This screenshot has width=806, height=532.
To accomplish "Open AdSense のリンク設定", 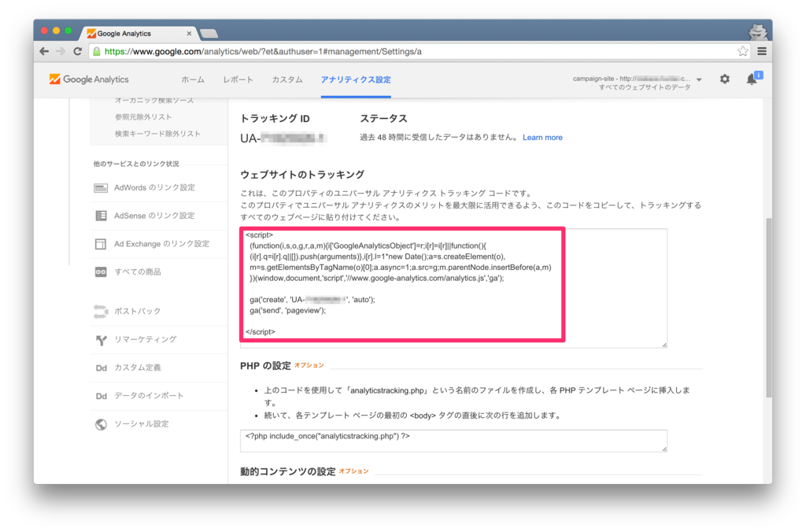I will click(154, 216).
